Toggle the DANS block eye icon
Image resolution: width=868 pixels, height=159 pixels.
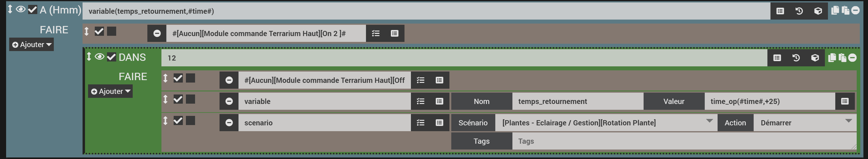(x=99, y=57)
